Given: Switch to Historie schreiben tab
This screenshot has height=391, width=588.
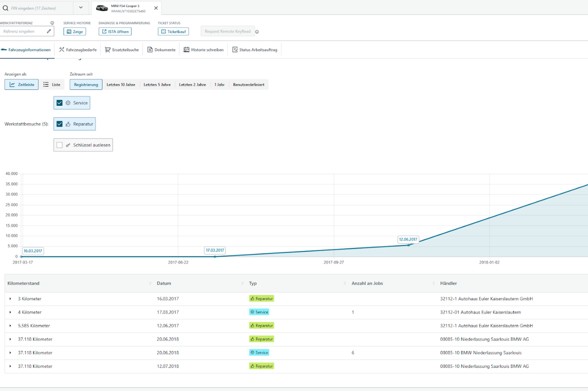Looking at the screenshot, I should pos(204,49).
